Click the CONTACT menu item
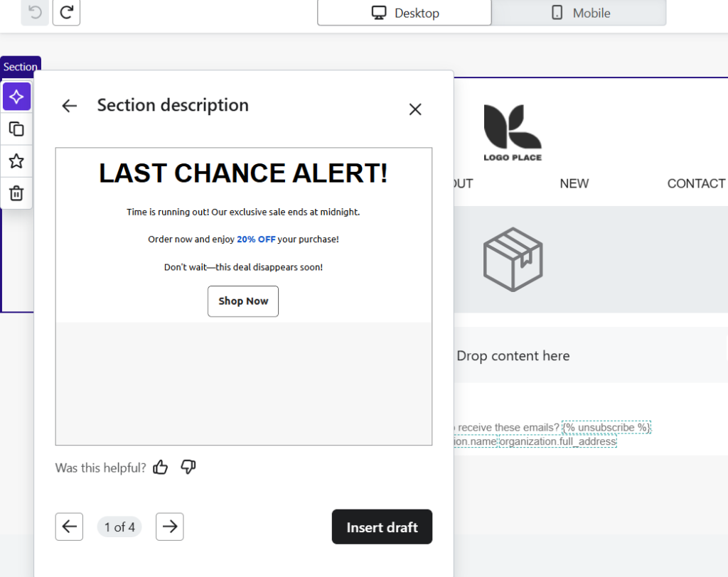 pos(696,184)
